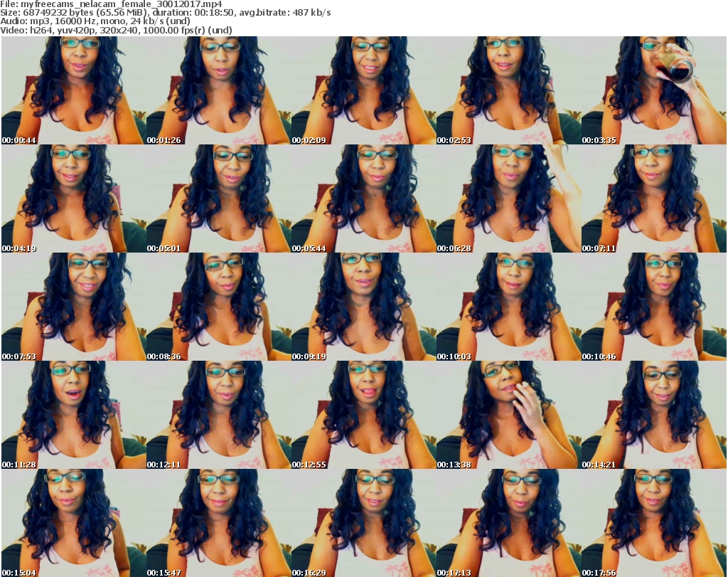The height and width of the screenshot is (577, 728).
Task: Open the frame stamped 00:02:53
Action: point(508,90)
